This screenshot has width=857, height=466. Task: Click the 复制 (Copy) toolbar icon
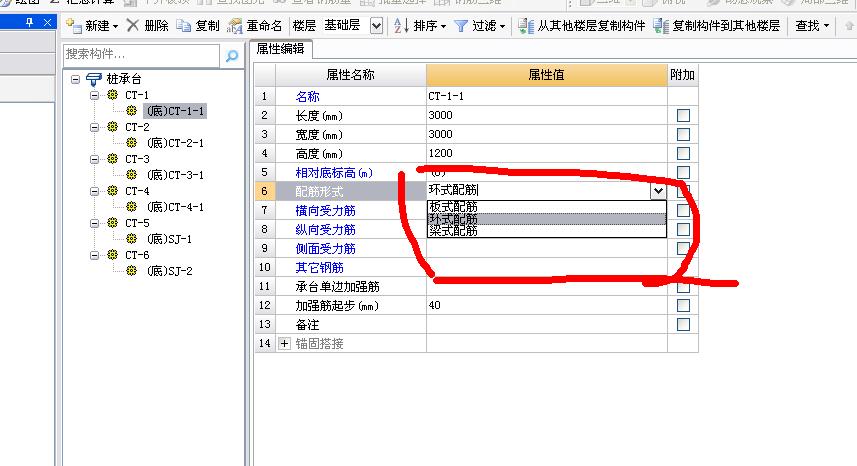[183, 26]
